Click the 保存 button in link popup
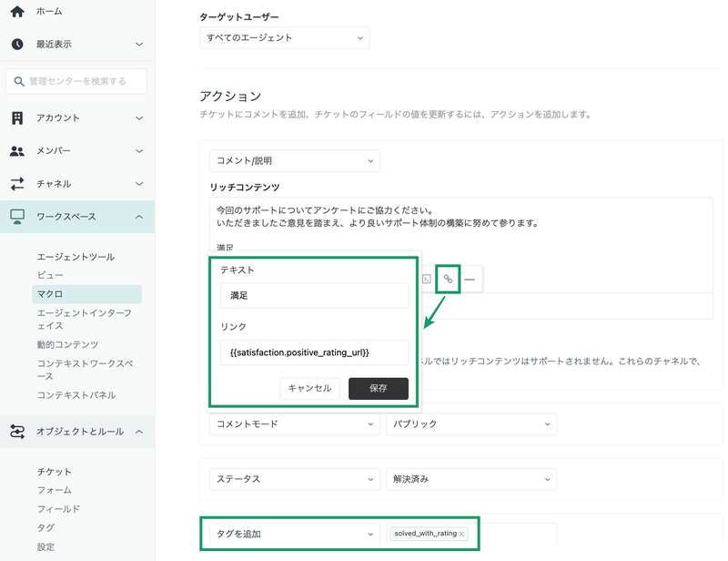Screen dimensions: 728x561 379,388
